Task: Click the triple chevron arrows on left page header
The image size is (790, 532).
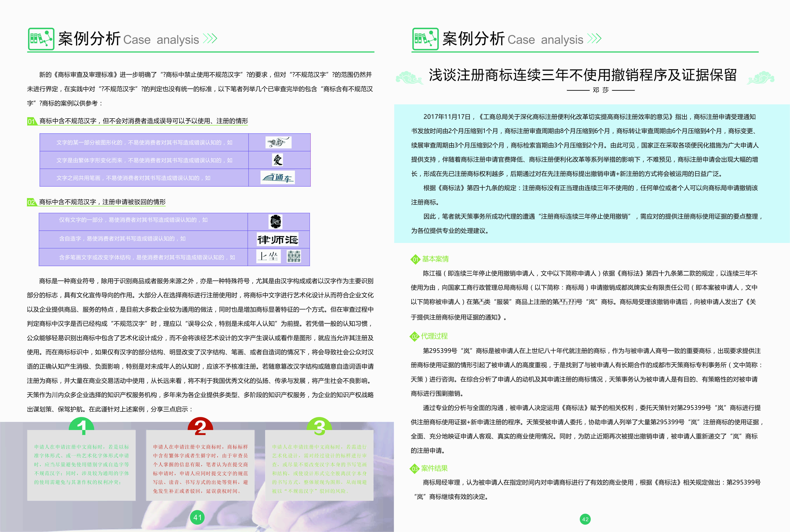Action: (x=210, y=39)
